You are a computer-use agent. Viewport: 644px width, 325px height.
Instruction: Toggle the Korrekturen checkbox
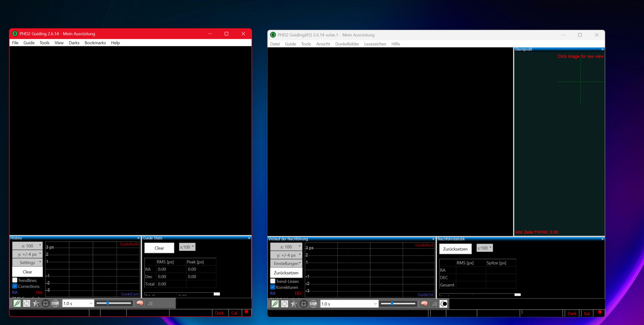(273, 287)
